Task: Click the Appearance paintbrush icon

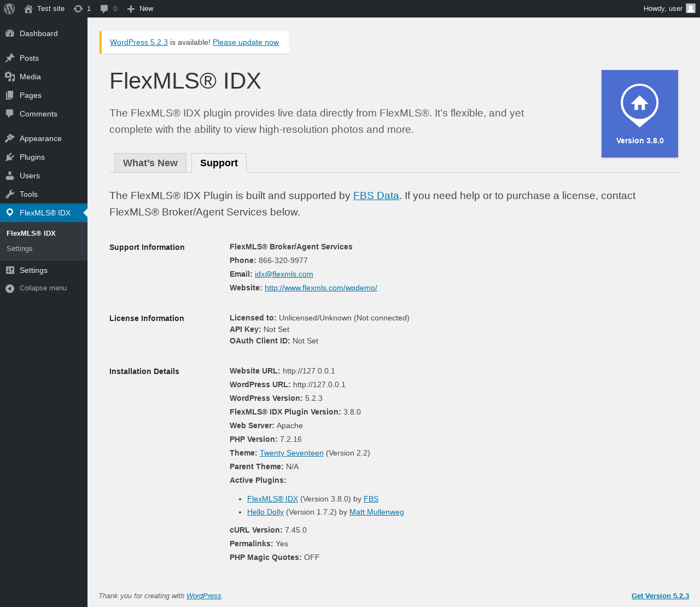Action: point(10,138)
